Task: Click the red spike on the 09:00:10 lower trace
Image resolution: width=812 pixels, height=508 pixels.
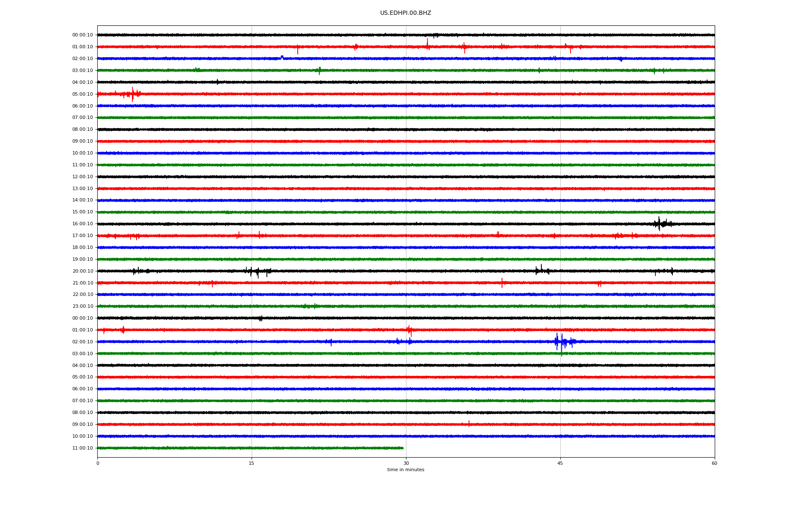Action: pyautogui.click(x=469, y=424)
